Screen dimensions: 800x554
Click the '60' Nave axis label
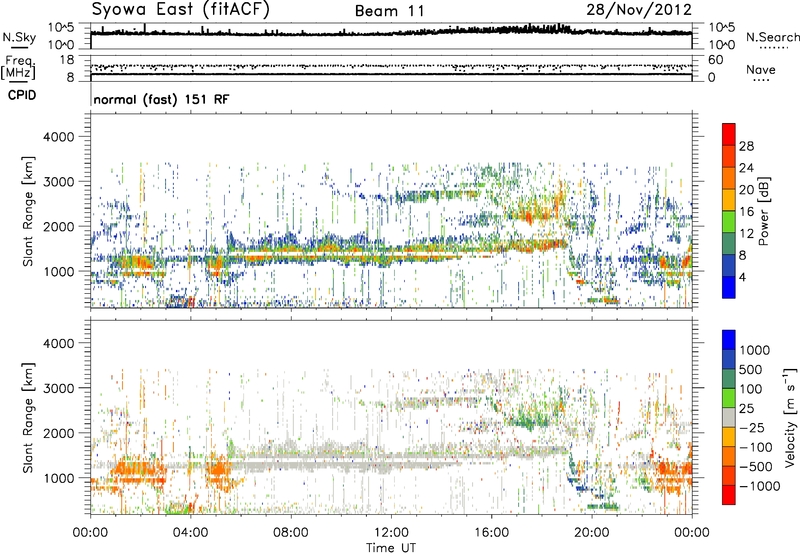coord(715,60)
